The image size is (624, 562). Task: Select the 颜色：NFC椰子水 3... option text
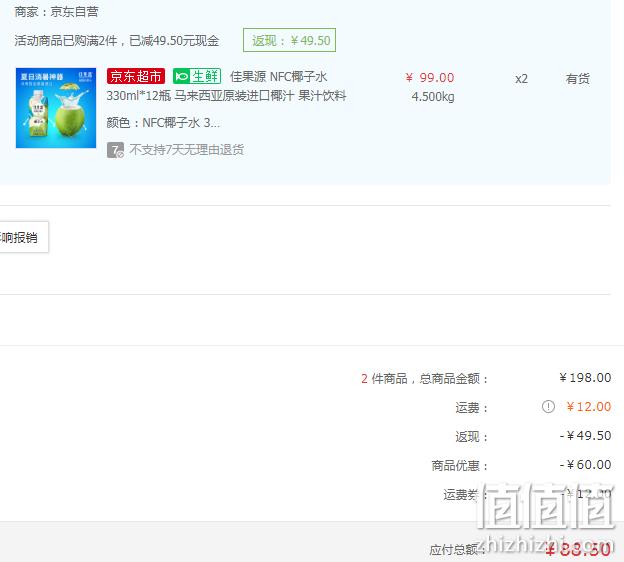163,123
